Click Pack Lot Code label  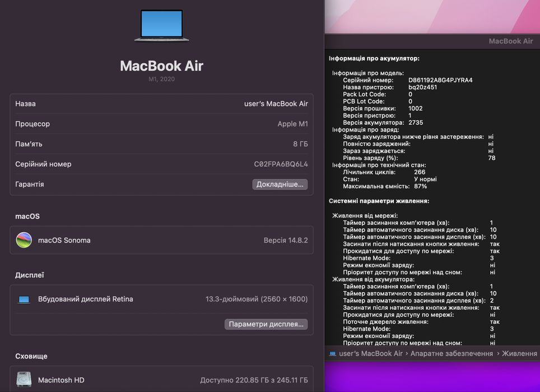point(364,94)
